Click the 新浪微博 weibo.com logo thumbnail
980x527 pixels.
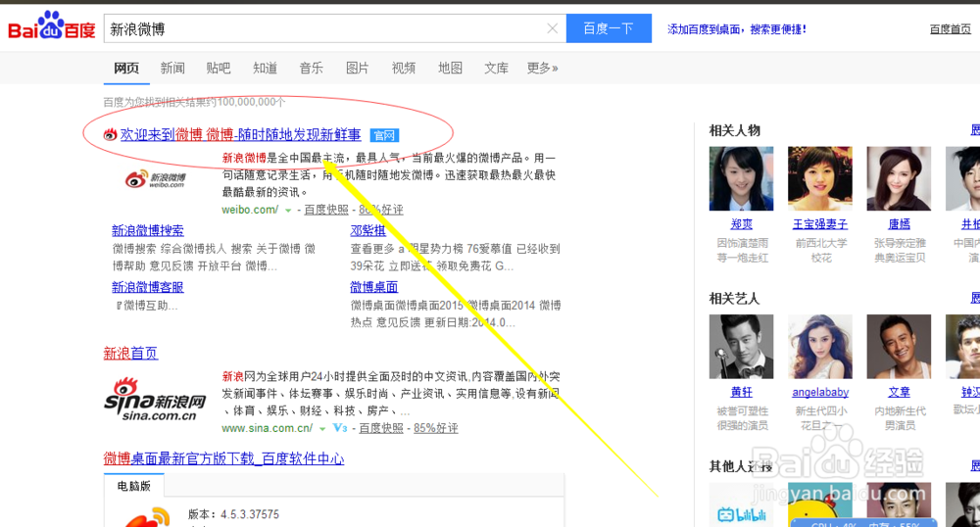click(x=156, y=179)
